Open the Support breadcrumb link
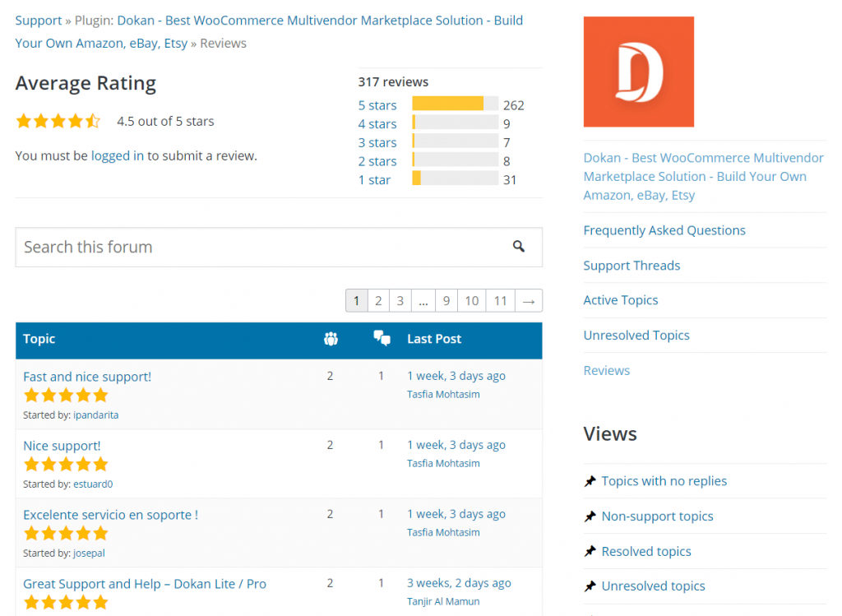 39,21
